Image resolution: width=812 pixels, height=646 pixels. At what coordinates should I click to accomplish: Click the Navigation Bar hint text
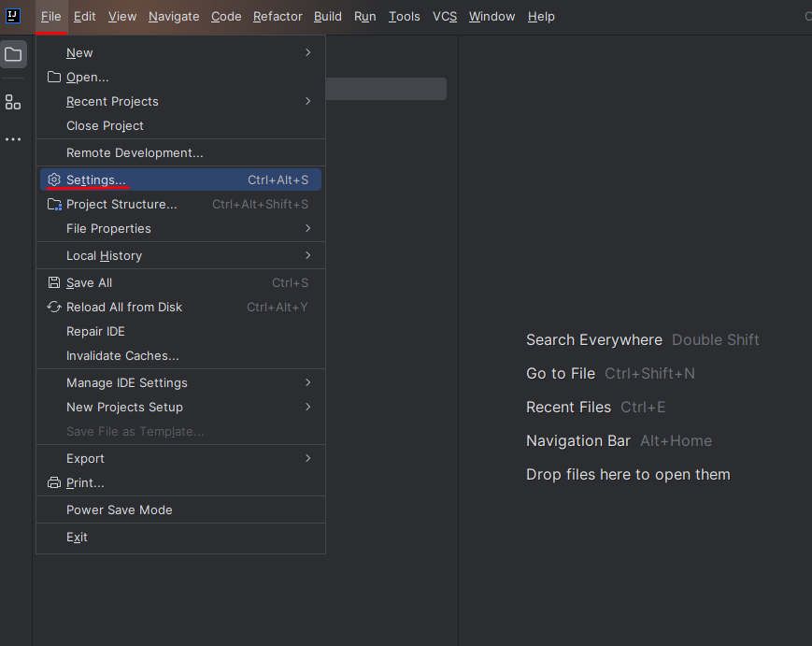pyautogui.click(x=577, y=441)
